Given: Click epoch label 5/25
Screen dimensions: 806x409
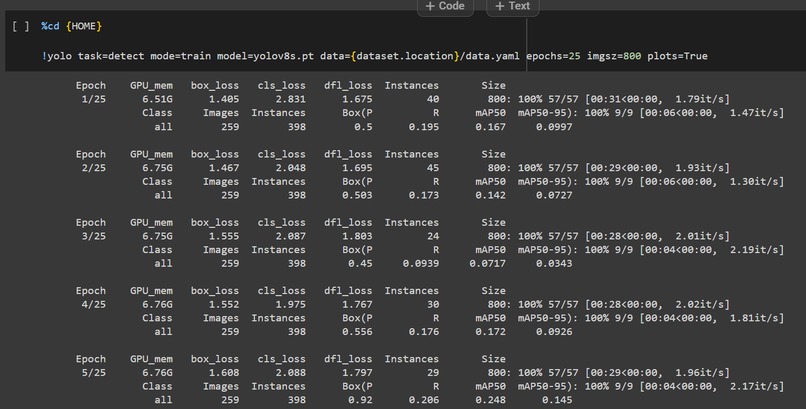Looking at the screenshot, I should (x=94, y=373).
